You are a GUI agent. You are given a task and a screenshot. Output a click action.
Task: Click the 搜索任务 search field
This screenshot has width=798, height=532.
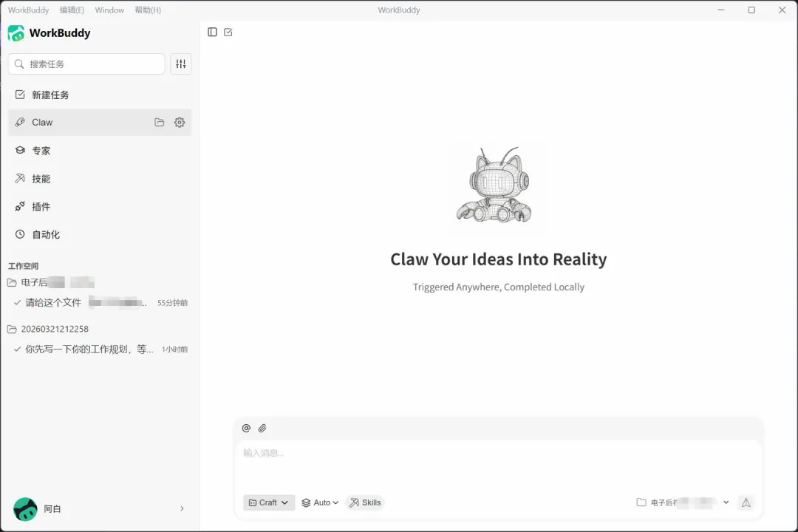[86, 64]
